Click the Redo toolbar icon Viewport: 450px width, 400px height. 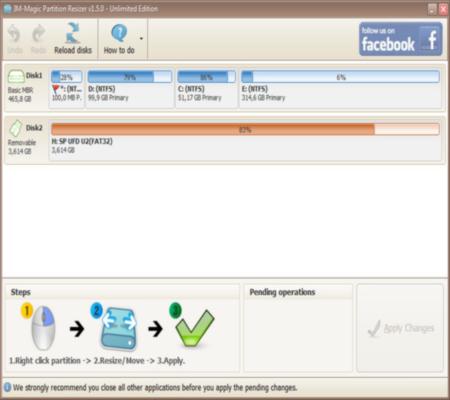pyautogui.click(x=38, y=34)
